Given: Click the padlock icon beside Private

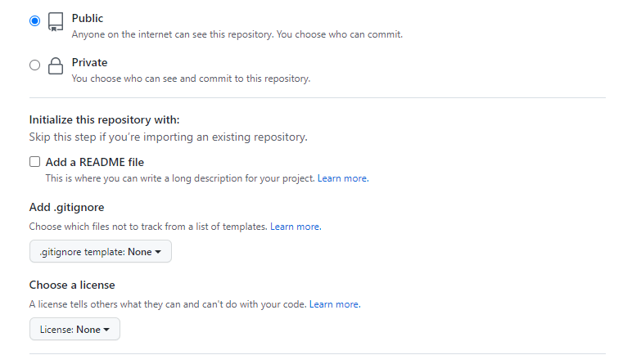Looking at the screenshot, I should (56, 66).
